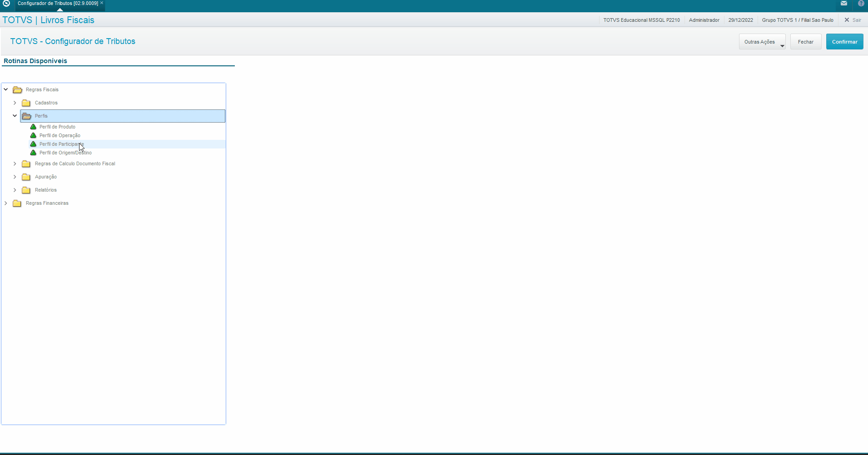The width and height of the screenshot is (868, 455).
Task: Click the green icon beside Perfil de Origem/Destino
Action: (x=33, y=153)
